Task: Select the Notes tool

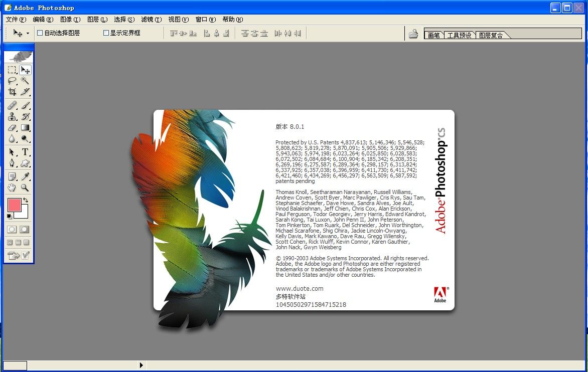Action: (x=12, y=176)
